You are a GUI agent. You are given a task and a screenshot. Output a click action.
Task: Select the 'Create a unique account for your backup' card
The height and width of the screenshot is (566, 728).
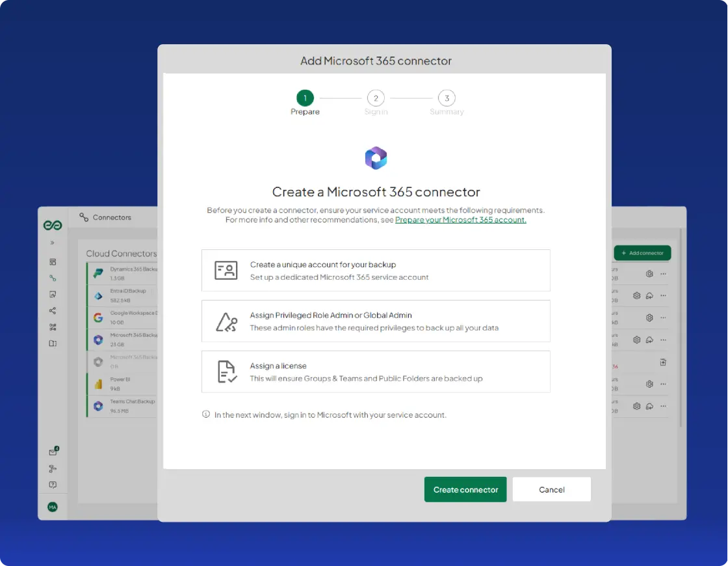pos(376,271)
